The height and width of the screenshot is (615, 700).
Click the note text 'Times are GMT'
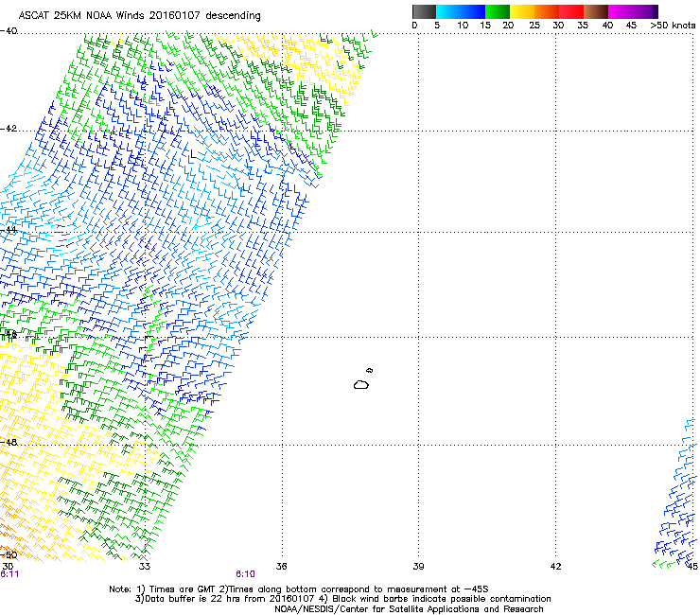(x=181, y=589)
